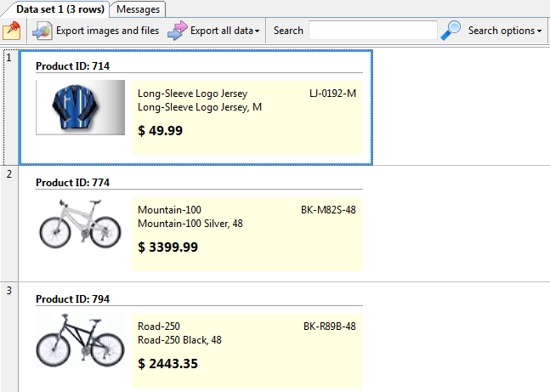This screenshot has width=550, height=392.
Task: Click the $ 2443.35 price text
Action: (x=167, y=363)
